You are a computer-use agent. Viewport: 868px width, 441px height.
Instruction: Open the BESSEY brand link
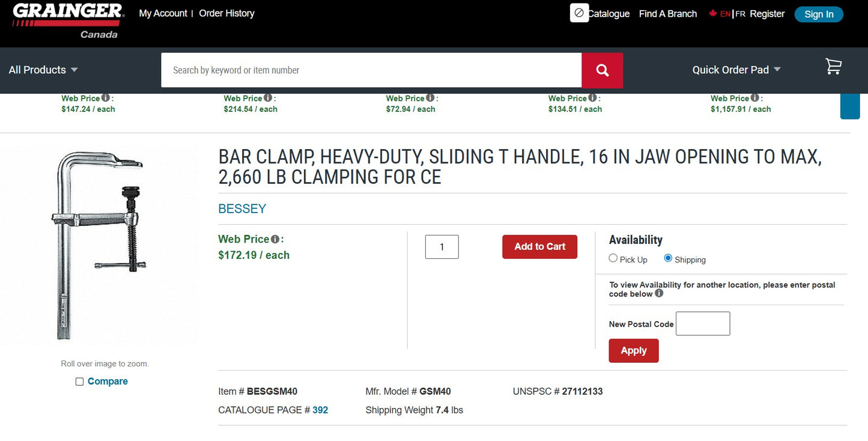242,208
